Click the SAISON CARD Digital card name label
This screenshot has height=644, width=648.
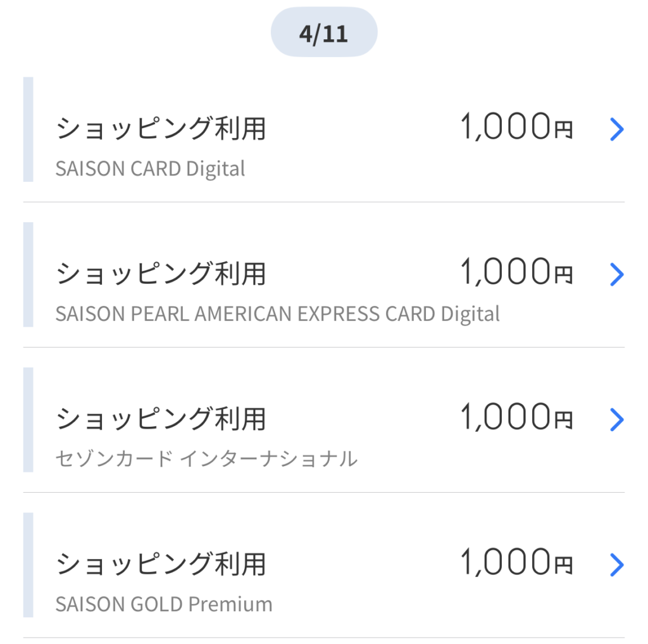point(151,168)
